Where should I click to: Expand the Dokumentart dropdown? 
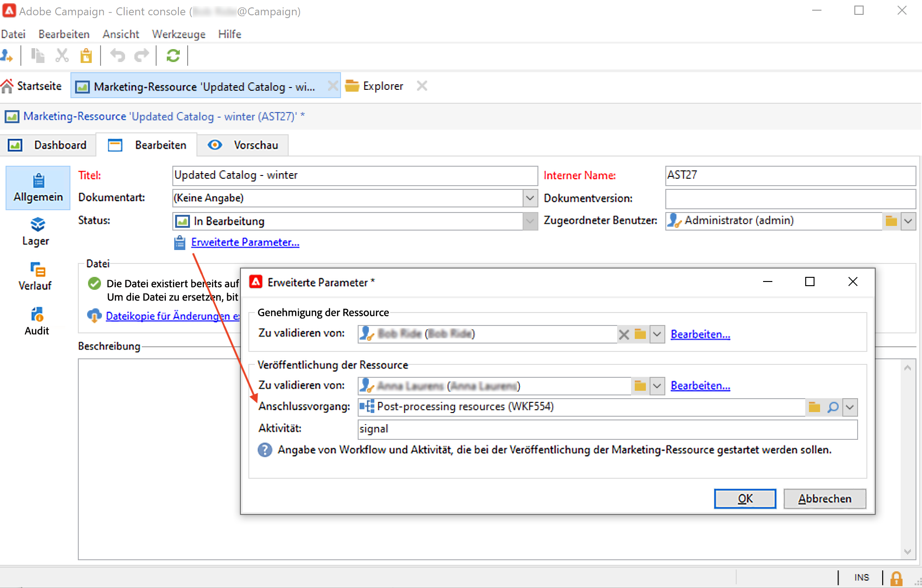(530, 198)
